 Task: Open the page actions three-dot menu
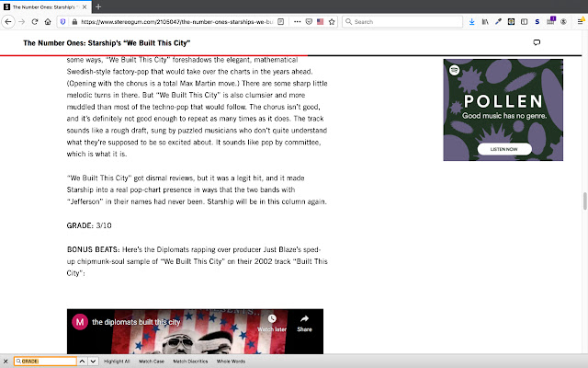click(298, 22)
